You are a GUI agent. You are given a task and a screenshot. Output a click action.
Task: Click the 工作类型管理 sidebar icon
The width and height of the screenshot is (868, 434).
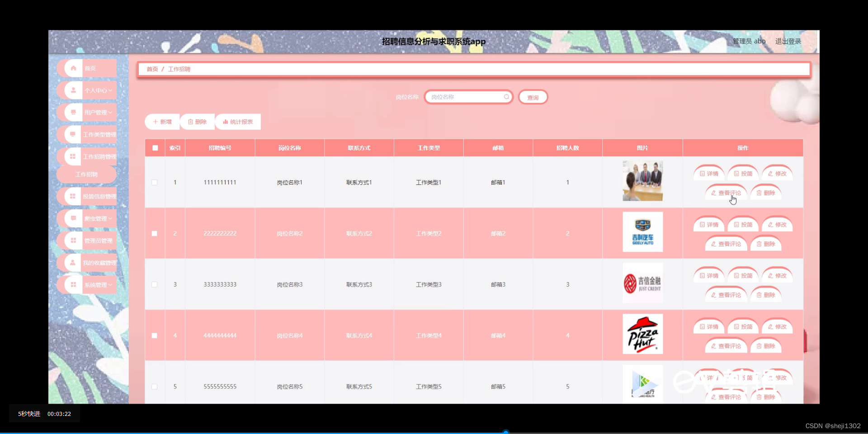(x=73, y=134)
